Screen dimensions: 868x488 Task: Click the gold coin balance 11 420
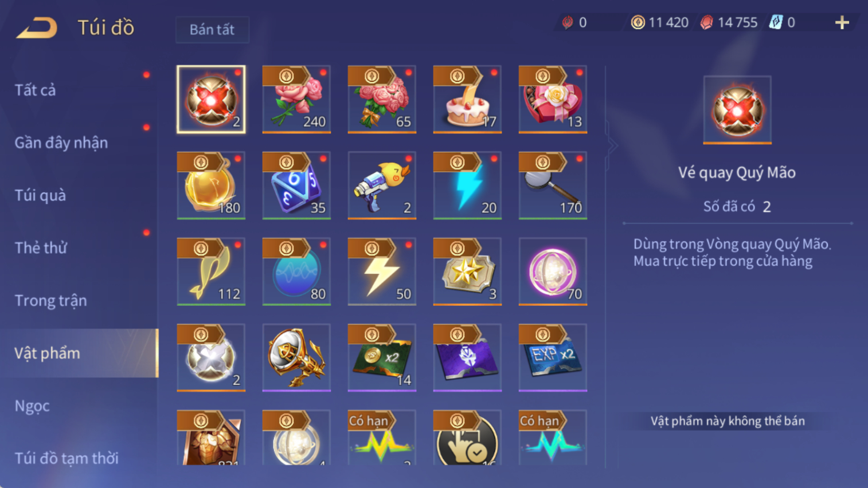pyautogui.click(x=660, y=22)
